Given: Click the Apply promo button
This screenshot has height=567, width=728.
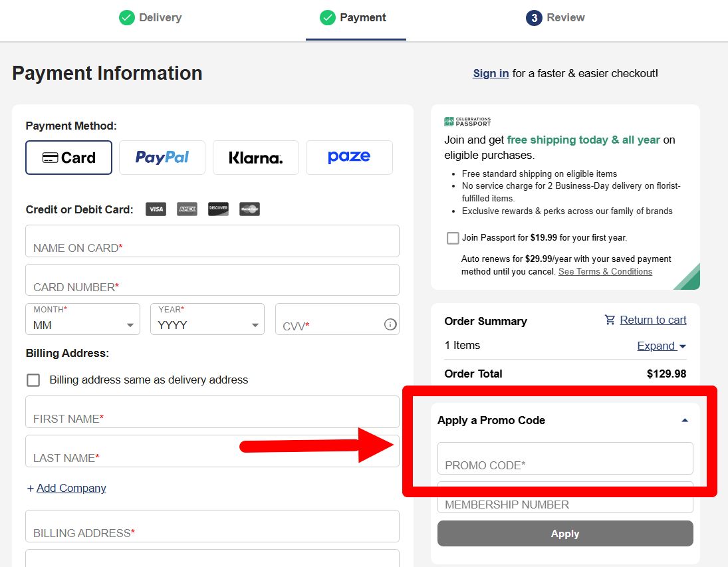Looking at the screenshot, I should 565,534.
